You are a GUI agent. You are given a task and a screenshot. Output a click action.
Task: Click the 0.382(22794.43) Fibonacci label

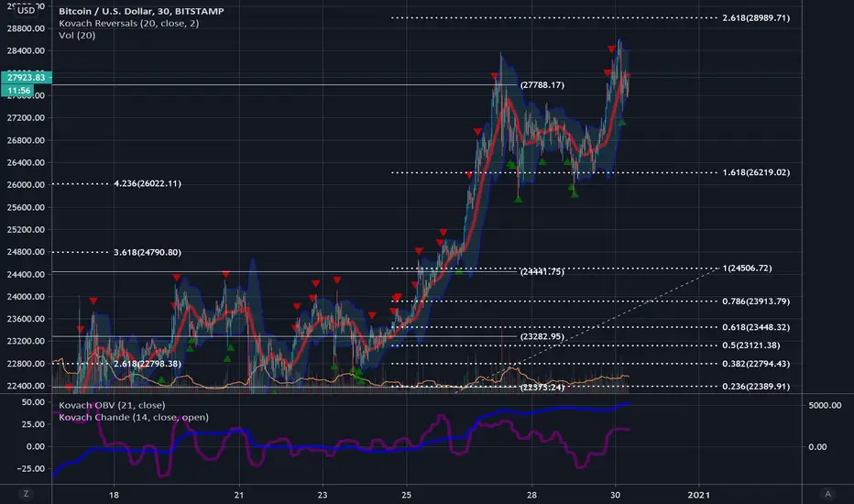click(x=756, y=364)
